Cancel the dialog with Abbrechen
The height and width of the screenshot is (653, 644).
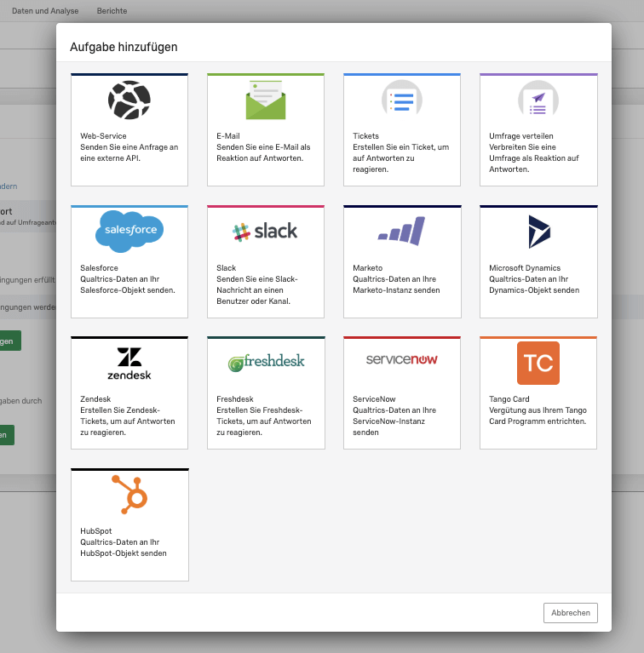(570, 613)
